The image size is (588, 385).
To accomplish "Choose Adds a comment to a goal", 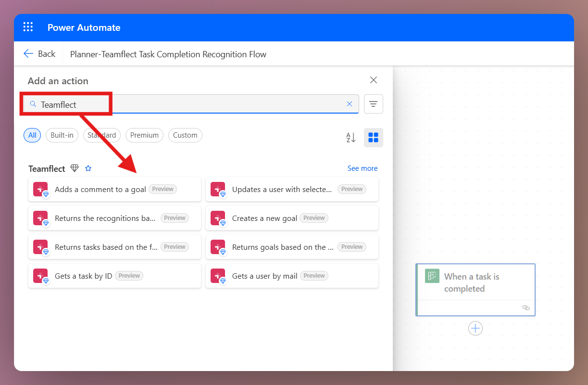I will coord(114,189).
